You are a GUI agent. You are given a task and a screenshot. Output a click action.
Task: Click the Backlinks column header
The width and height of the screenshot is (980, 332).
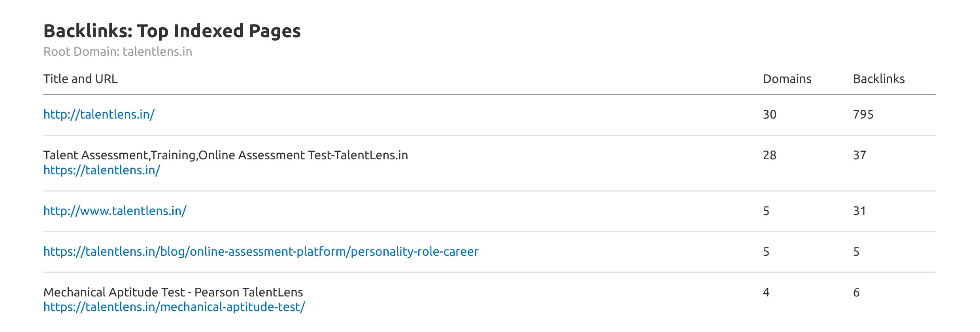click(x=878, y=79)
